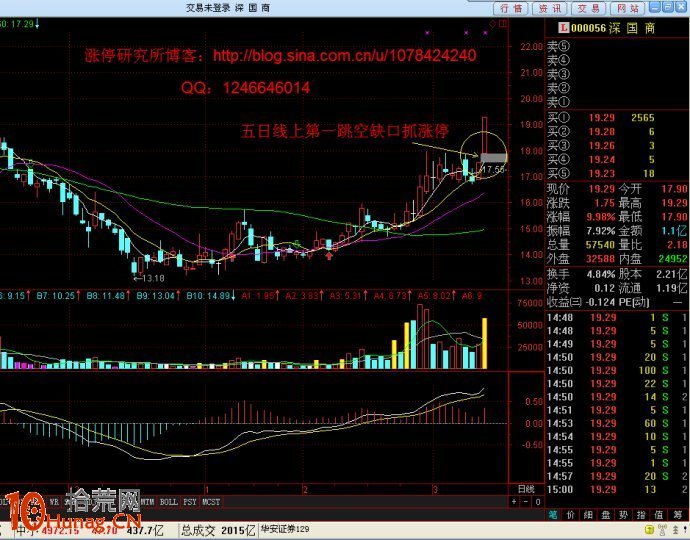
Task: Zoom in chart with the + button
Action: click(x=514, y=502)
